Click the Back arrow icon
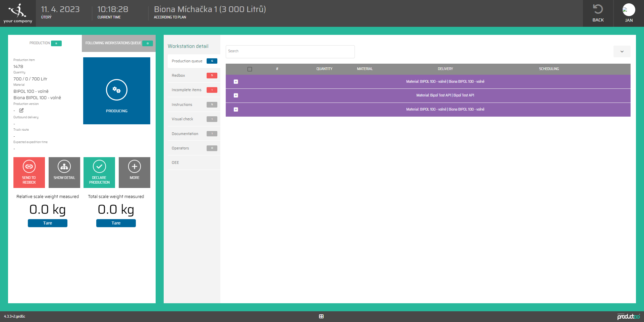This screenshot has height=322, width=644. (598, 9)
